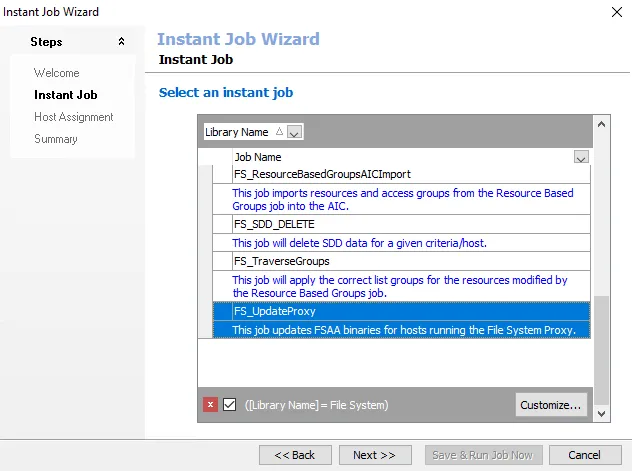Click the filter text [Library Name] = File System

click(x=317, y=405)
